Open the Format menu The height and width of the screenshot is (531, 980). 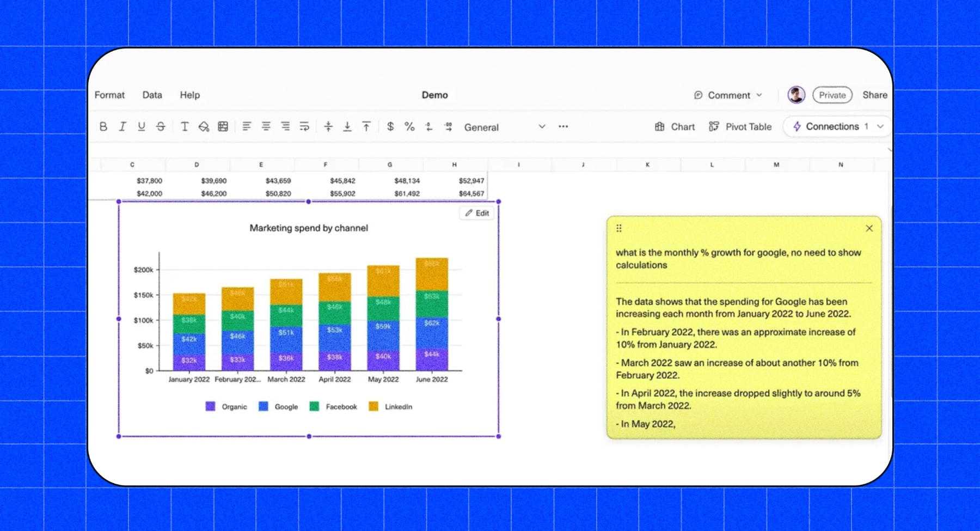[x=109, y=95]
